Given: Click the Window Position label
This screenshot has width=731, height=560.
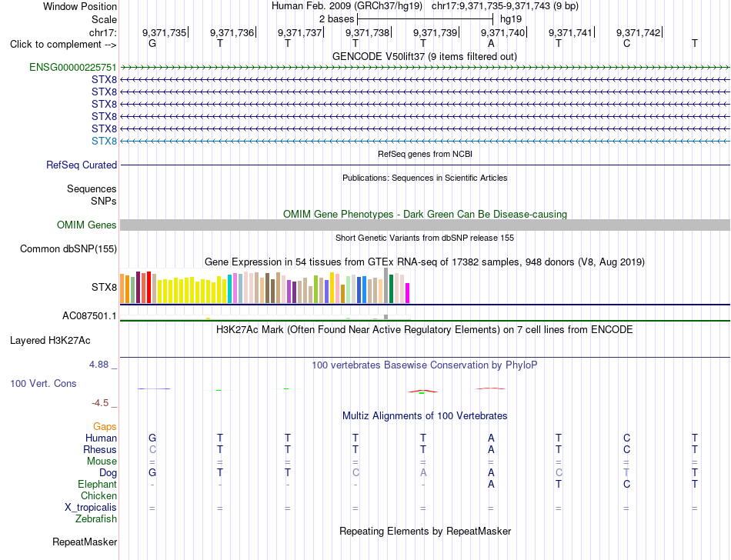Looking at the screenshot, I should pos(80,6).
